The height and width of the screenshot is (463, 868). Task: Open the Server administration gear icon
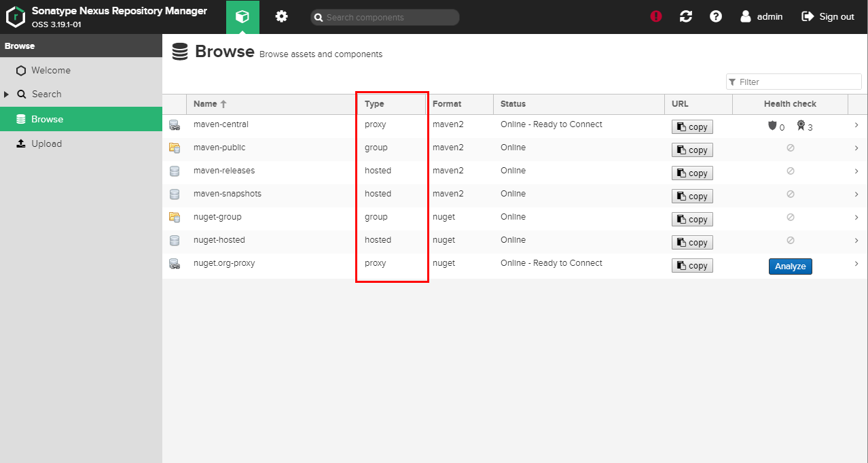[281, 16]
